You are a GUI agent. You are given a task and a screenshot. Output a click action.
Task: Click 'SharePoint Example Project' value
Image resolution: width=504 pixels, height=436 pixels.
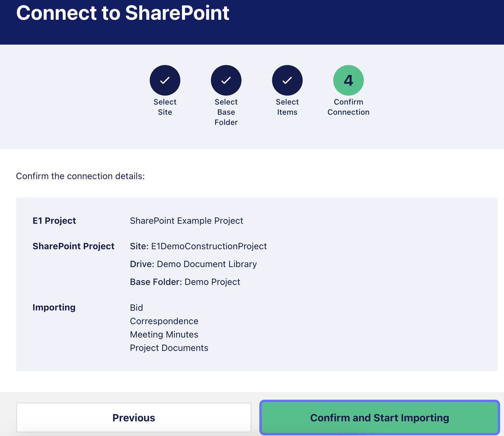pos(186,221)
